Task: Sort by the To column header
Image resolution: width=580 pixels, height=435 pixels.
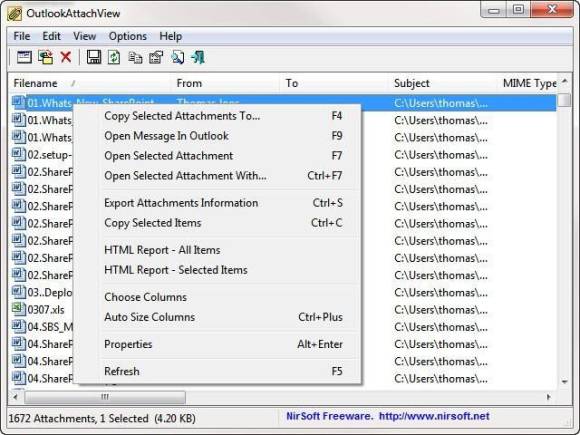Action: 335,83
